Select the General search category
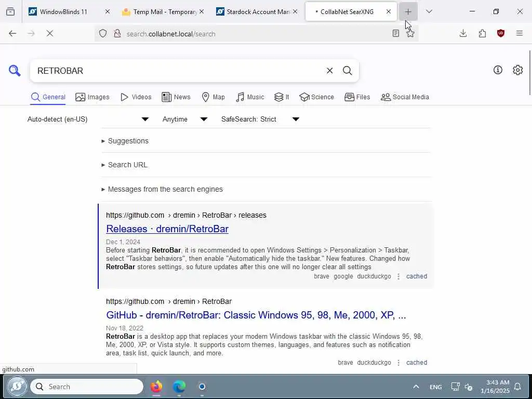The width and height of the screenshot is (532, 399). point(48,97)
